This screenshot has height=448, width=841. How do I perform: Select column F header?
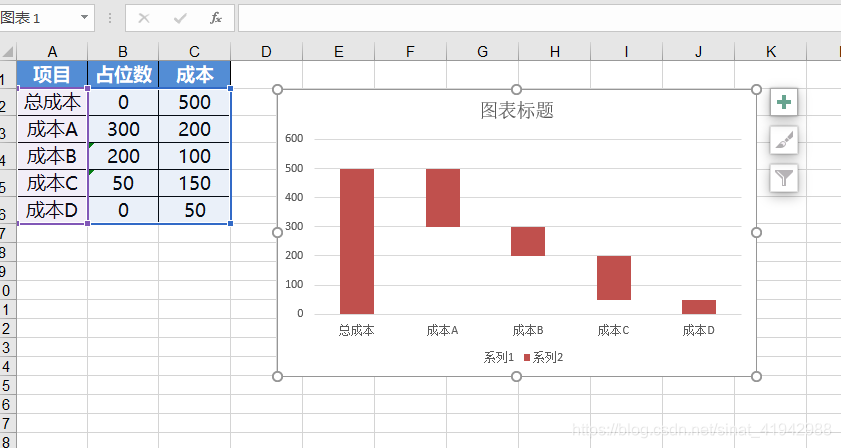410,52
